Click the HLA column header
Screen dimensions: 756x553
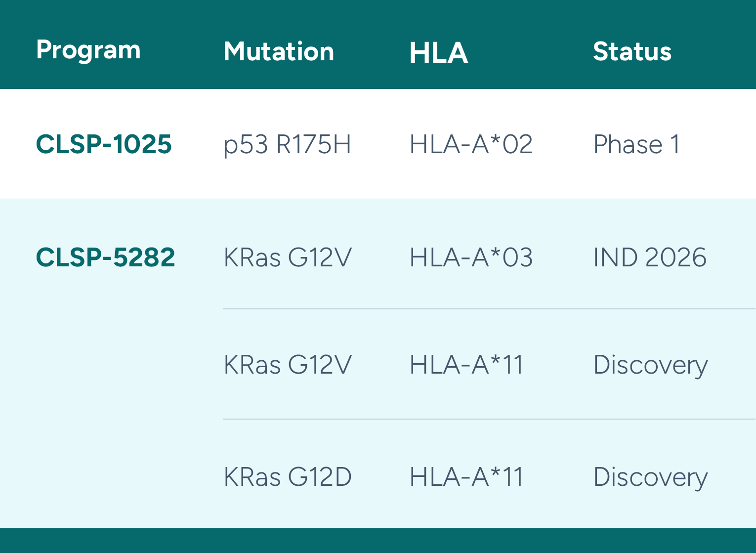point(438,52)
